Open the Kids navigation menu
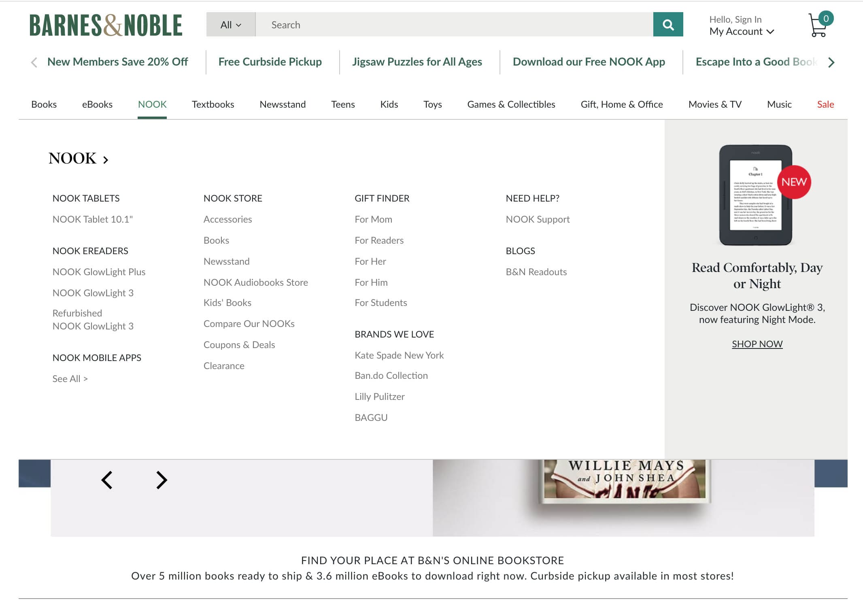The height and width of the screenshot is (616, 863). (389, 104)
